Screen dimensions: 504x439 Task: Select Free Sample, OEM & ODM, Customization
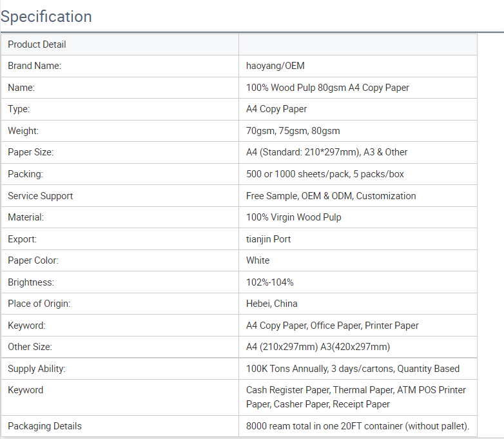coord(331,196)
